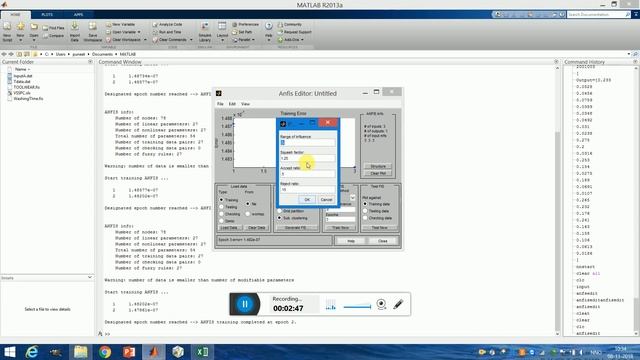Select the pen annotation tool in recorder

click(x=398, y=304)
